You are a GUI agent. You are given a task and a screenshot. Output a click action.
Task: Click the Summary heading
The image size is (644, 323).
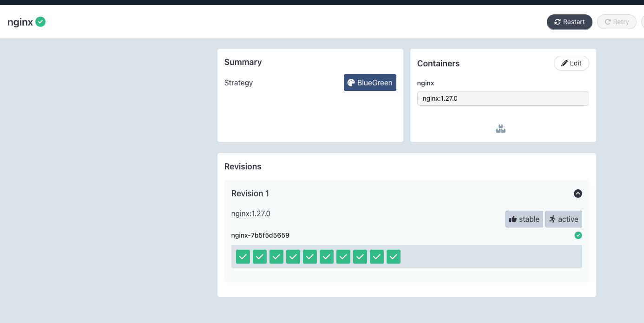coord(243,62)
